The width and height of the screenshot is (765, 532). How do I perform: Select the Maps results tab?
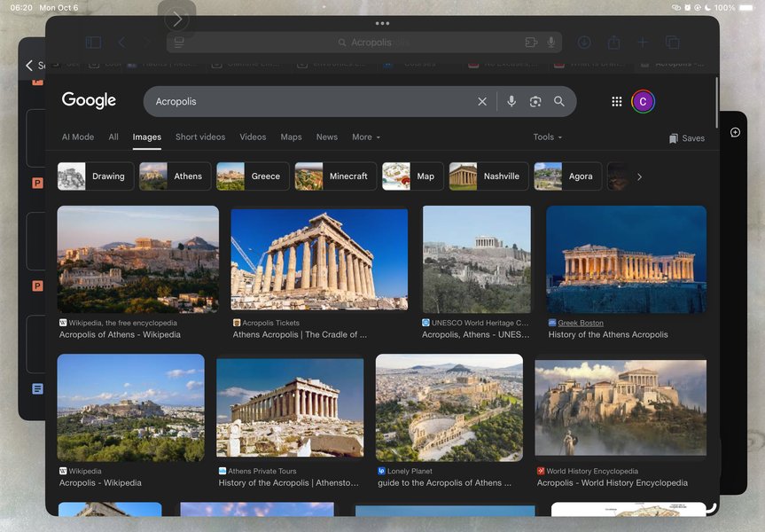coord(291,137)
